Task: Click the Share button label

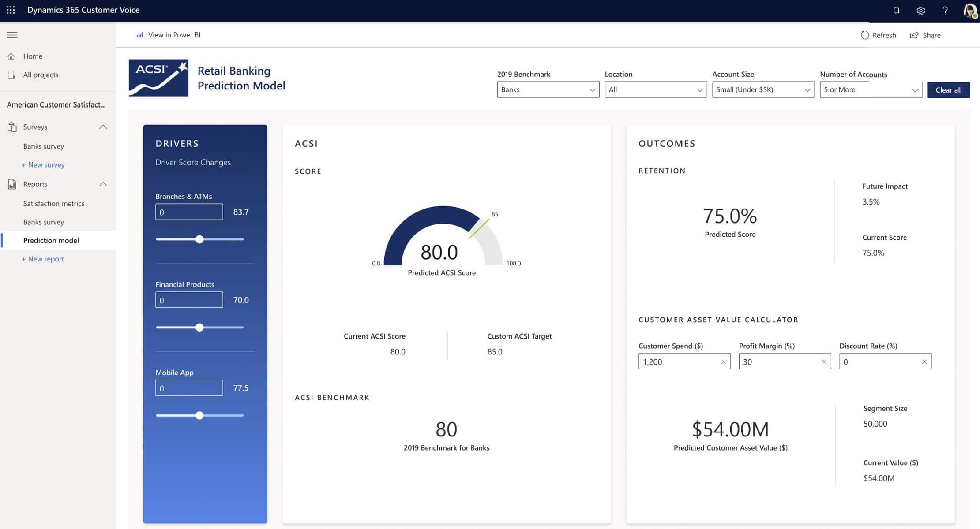Action: [931, 35]
